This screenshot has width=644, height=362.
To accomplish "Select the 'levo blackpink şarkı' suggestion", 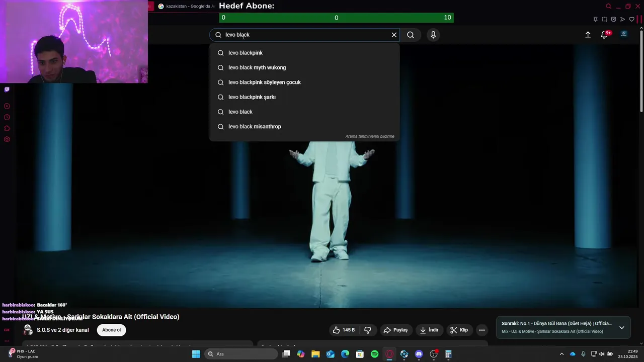I will [x=304, y=97].
